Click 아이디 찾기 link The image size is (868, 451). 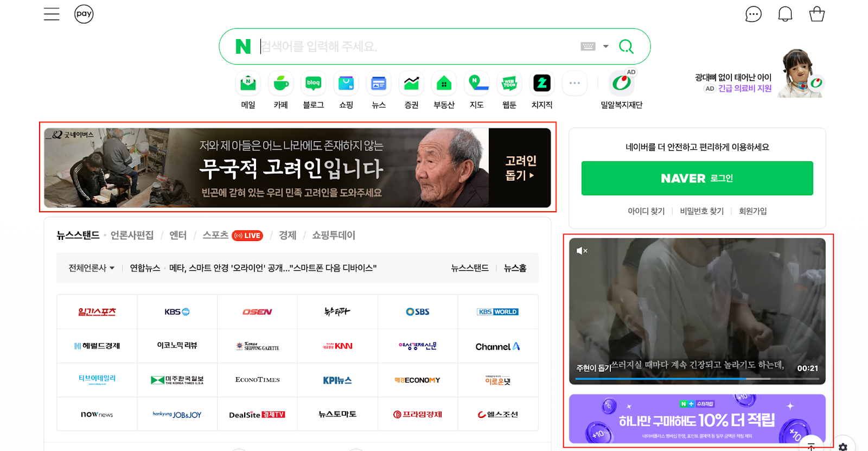point(646,211)
